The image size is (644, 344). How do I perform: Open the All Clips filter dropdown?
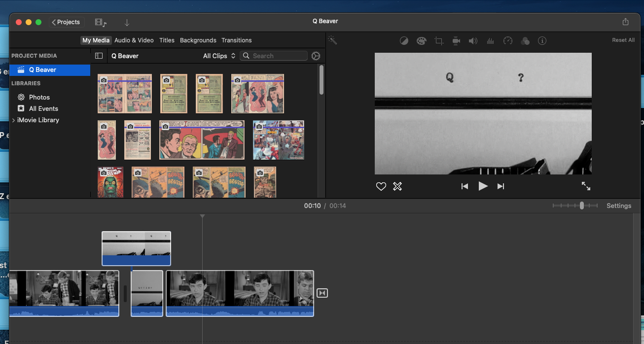[219, 56]
